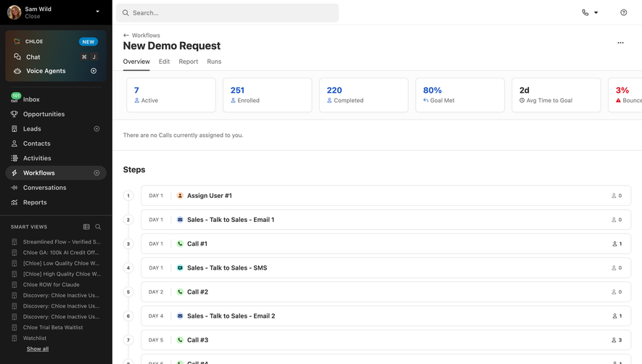Search Smart Views with magnifier icon

(x=98, y=227)
